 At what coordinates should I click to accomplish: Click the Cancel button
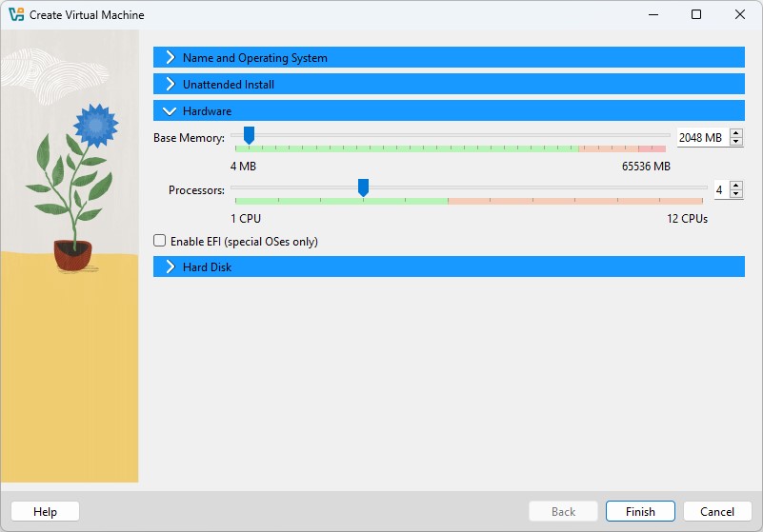(x=717, y=512)
